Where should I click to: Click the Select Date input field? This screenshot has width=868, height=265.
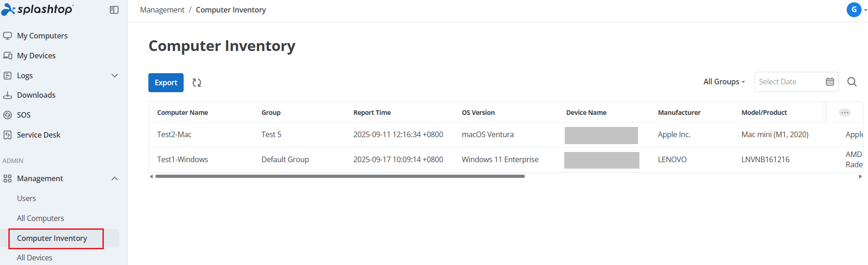[x=790, y=82]
